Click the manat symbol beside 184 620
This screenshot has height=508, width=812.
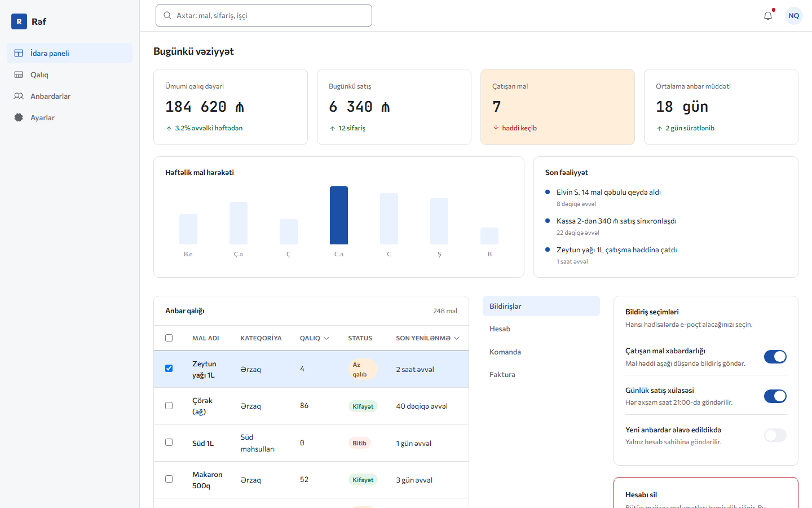coord(240,107)
